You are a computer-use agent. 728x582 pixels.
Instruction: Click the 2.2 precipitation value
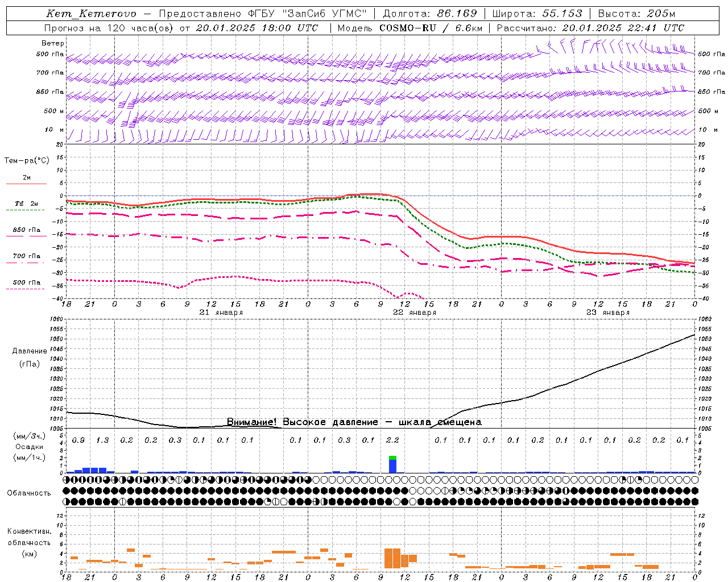[x=392, y=440]
